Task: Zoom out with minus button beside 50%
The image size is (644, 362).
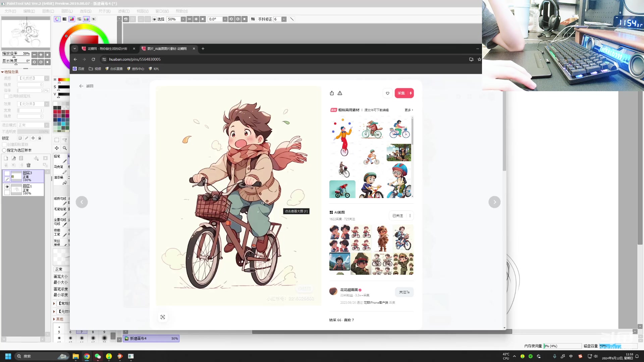Action: click(190, 19)
